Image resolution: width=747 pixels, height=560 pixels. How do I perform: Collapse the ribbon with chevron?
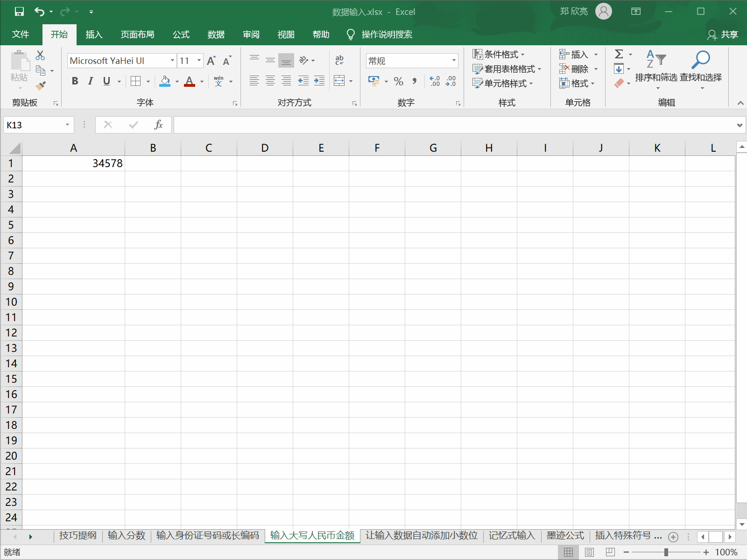pyautogui.click(x=740, y=103)
